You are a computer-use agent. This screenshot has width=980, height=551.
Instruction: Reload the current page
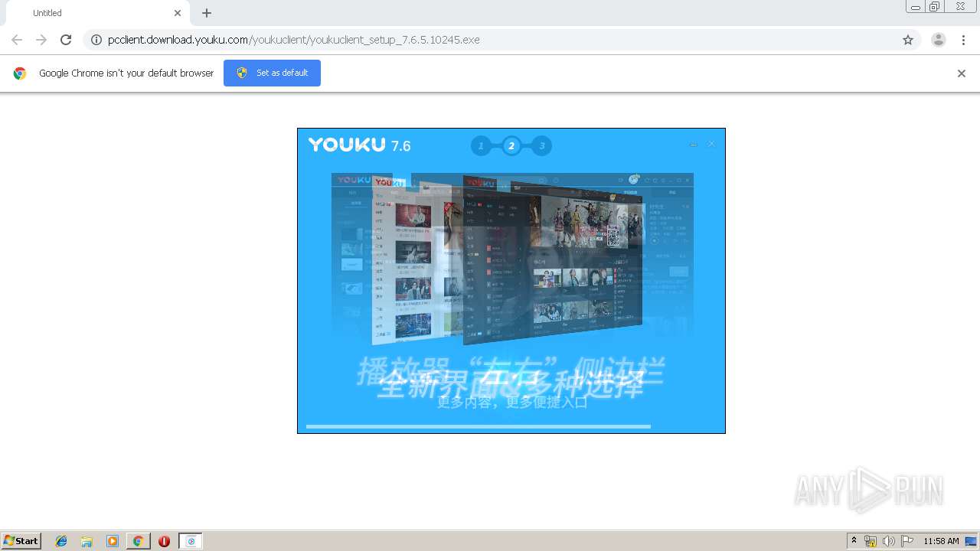click(66, 40)
